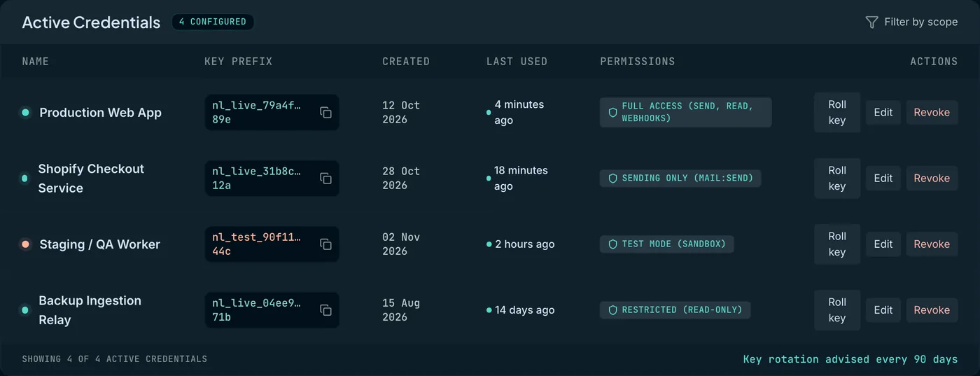Roll key for Production Web App
980x376 pixels.
pos(837,112)
